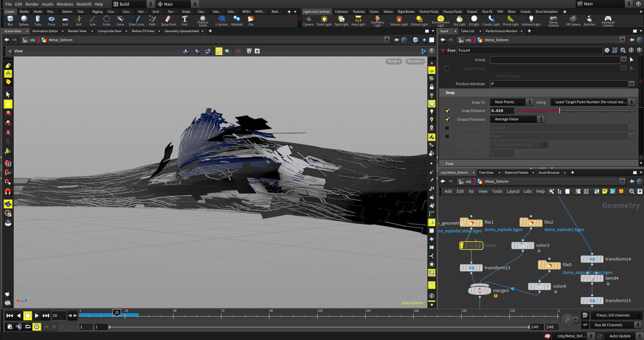Add a Torus from the shelf
644x340 pixels.
[x=51, y=21]
